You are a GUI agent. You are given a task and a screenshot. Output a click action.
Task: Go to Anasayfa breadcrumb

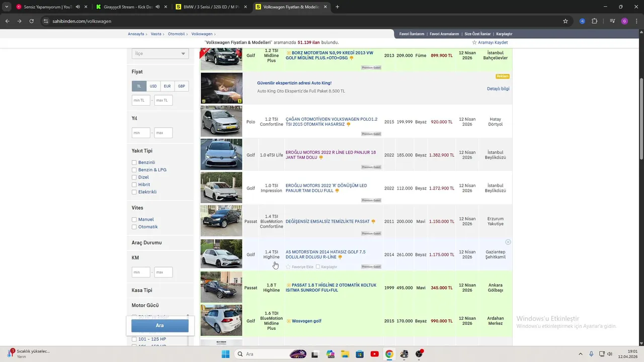(136, 34)
